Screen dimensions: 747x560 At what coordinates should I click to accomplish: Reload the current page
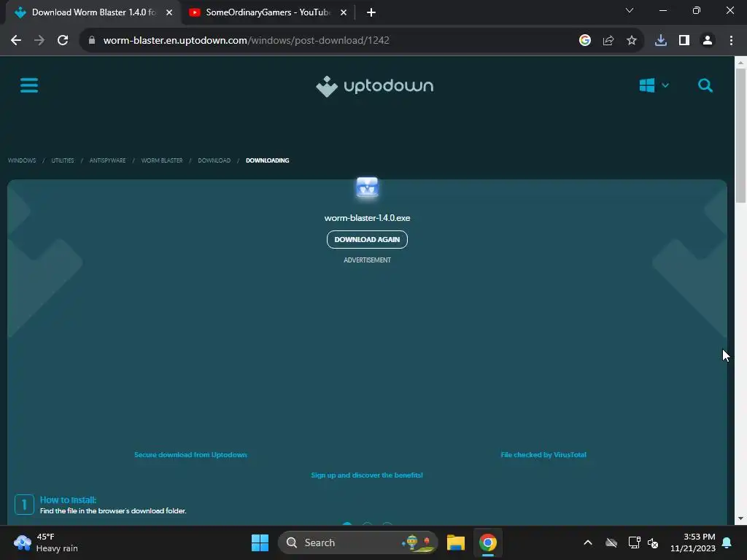click(63, 41)
